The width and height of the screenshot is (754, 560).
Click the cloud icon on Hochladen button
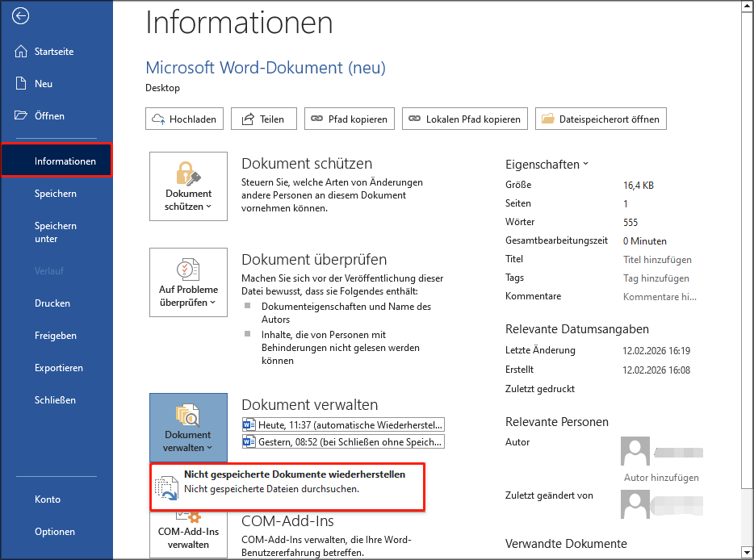click(158, 119)
